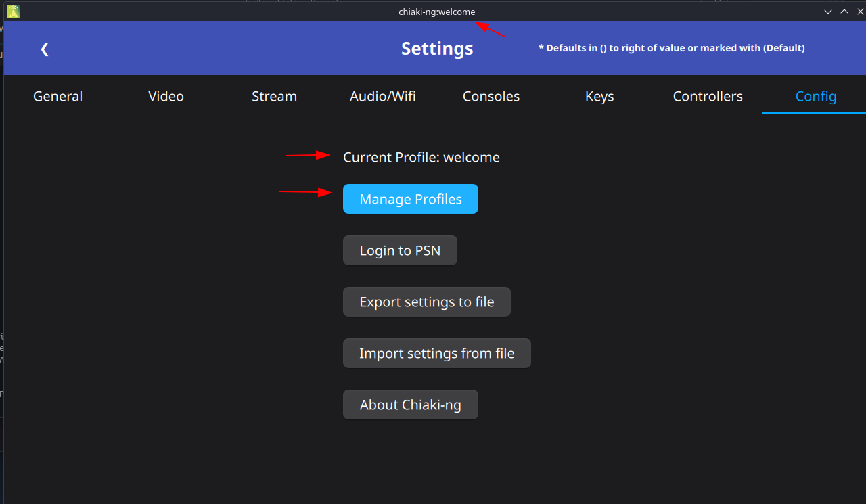
Task: Select the Config tab
Action: click(816, 96)
